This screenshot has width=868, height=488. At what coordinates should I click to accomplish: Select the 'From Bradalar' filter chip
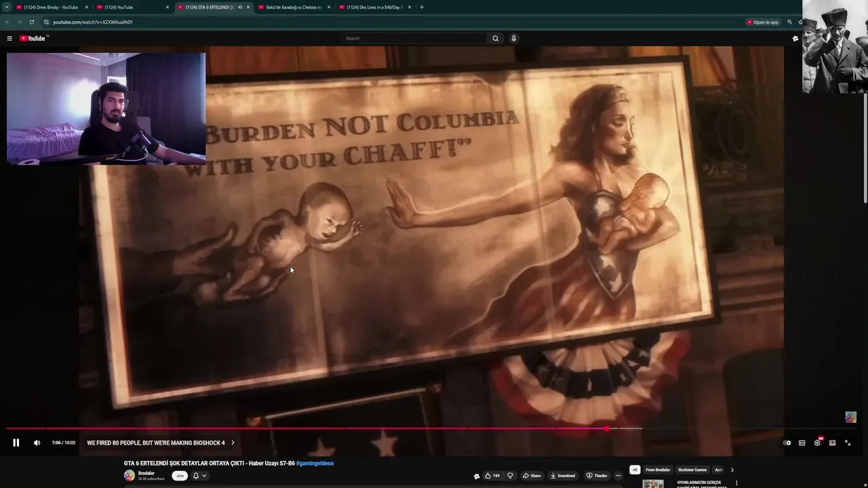click(658, 470)
